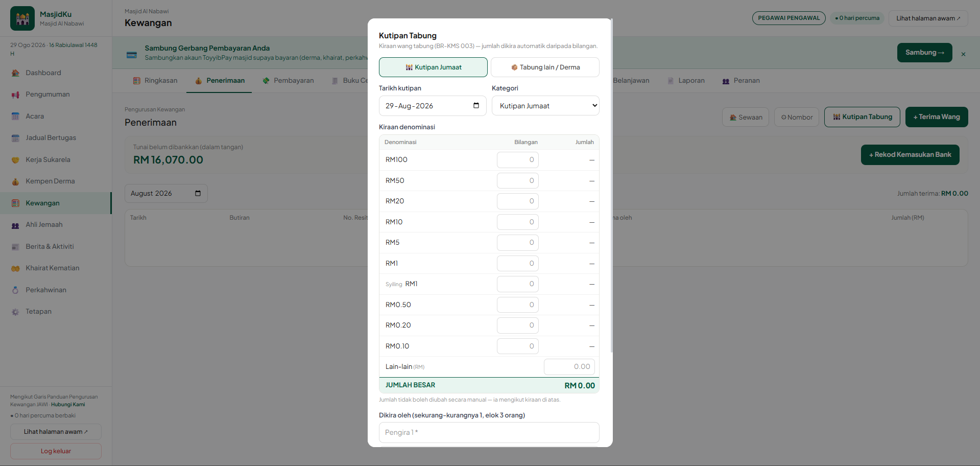Open Kempen Derma sidebar item

click(x=56, y=181)
